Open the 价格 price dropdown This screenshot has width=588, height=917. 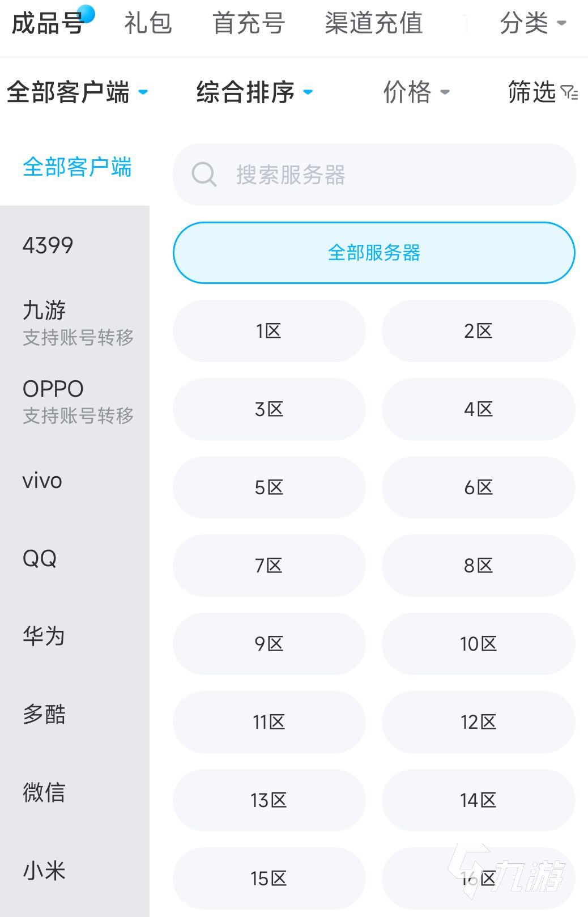click(416, 92)
